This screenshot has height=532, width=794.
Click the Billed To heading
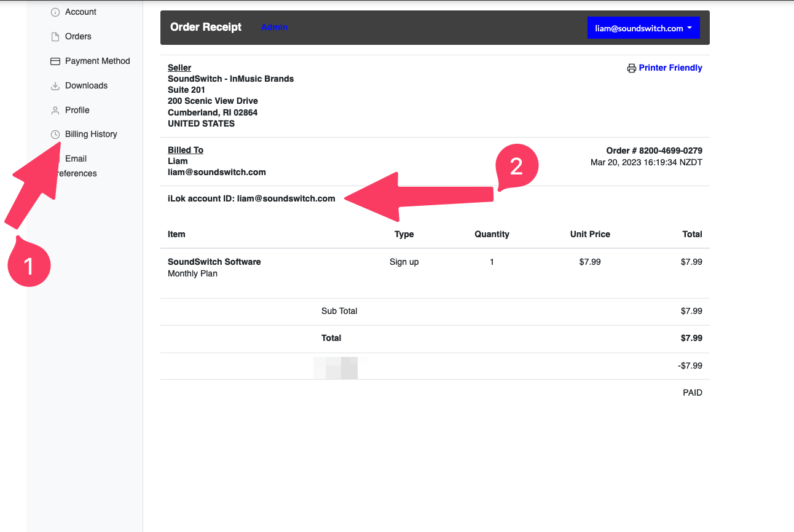(186, 150)
